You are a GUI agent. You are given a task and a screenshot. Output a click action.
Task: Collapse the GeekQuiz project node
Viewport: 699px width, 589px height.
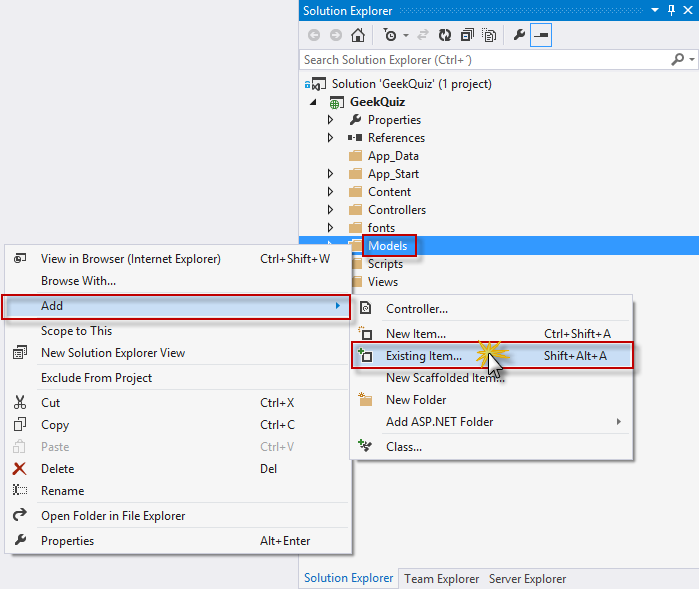[x=312, y=102]
